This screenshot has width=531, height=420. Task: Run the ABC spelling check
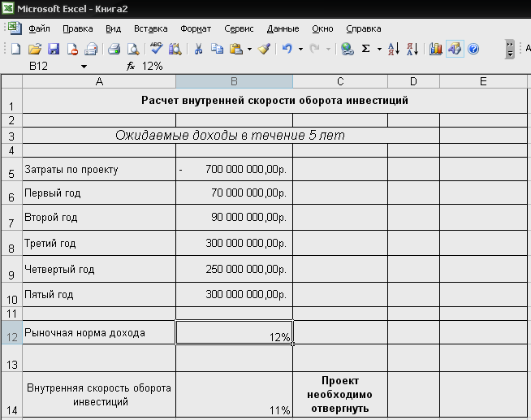pyautogui.click(x=156, y=49)
